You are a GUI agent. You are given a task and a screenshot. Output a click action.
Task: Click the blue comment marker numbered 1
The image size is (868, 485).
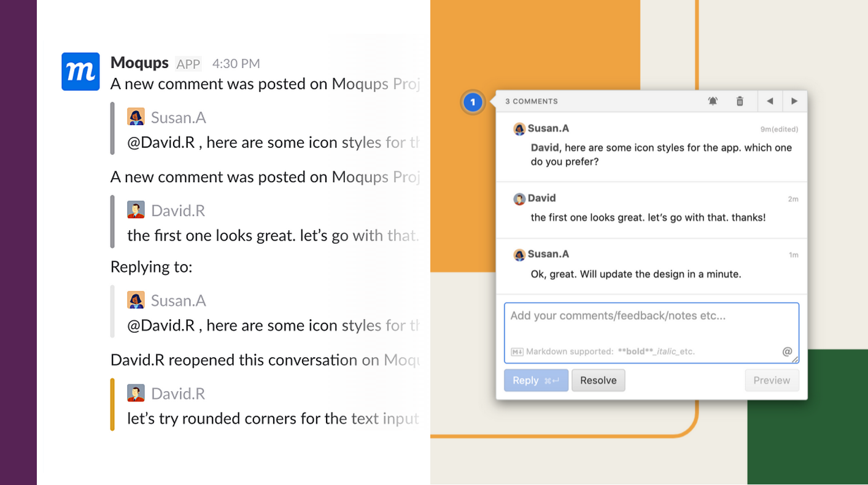[x=473, y=102]
